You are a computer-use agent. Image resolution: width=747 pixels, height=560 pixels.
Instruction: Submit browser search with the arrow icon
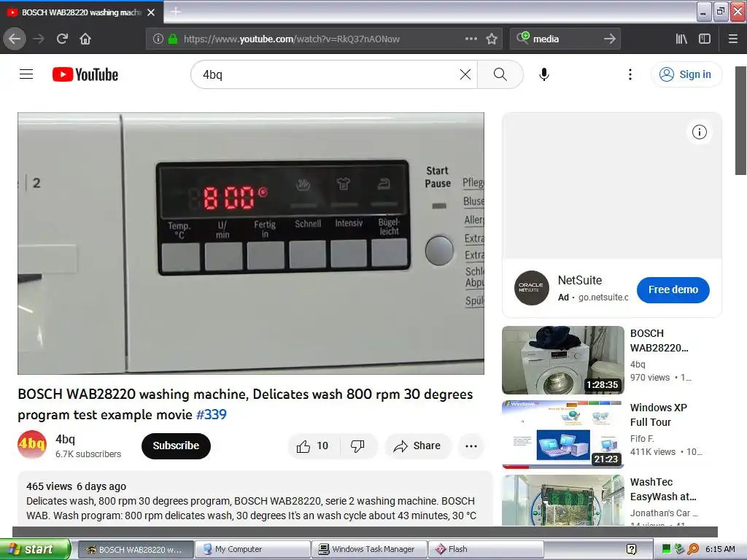(609, 39)
